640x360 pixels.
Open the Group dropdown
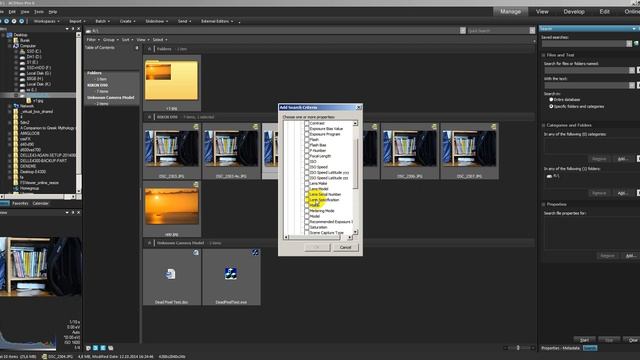click(110, 40)
